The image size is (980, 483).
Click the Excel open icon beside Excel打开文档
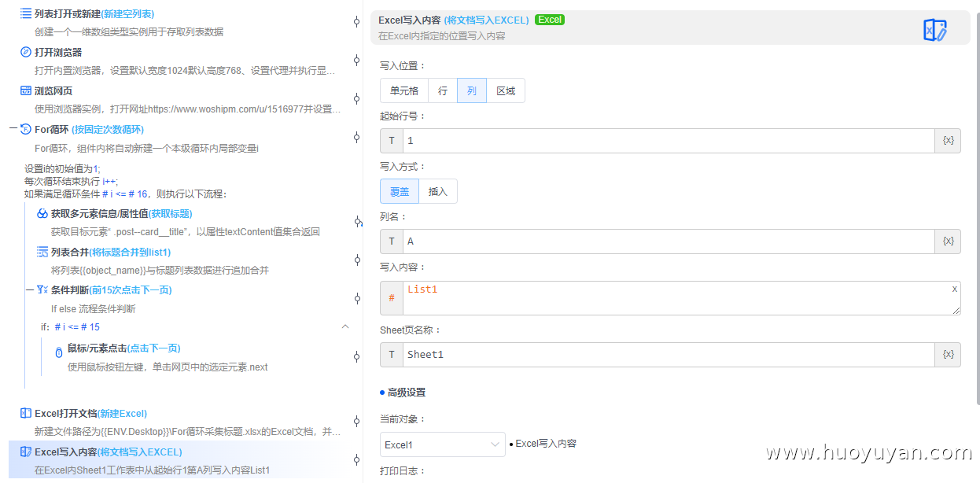pos(26,413)
